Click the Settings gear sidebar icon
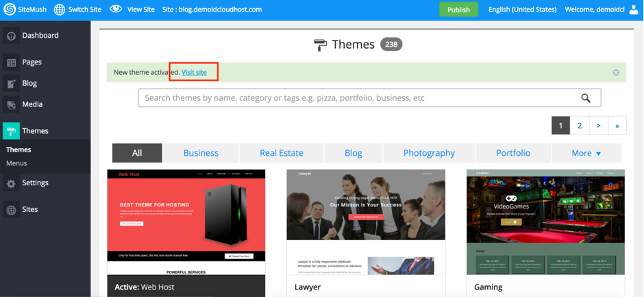 (11, 183)
